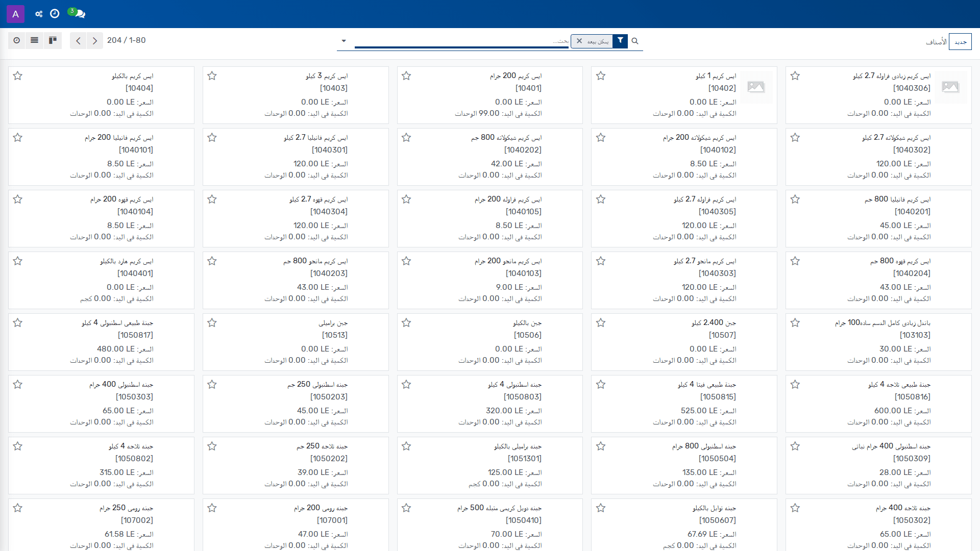Toggle favorite star on product [1040305]
The image size is (980, 551).
click(601, 199)
